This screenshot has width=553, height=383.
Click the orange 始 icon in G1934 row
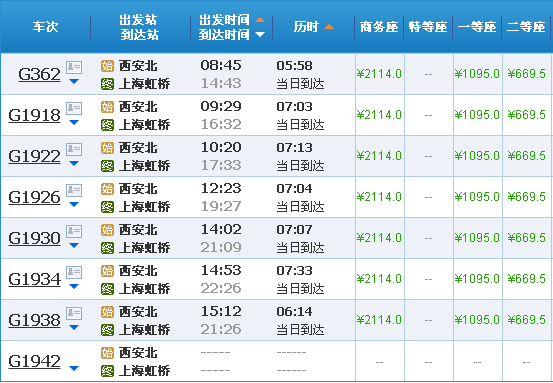tap(107, 270)
